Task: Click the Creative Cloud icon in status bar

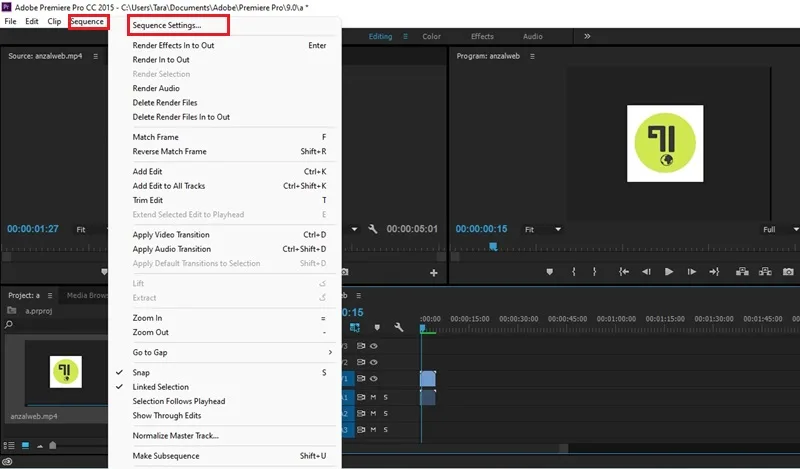Action: click(x=7, y=462)
